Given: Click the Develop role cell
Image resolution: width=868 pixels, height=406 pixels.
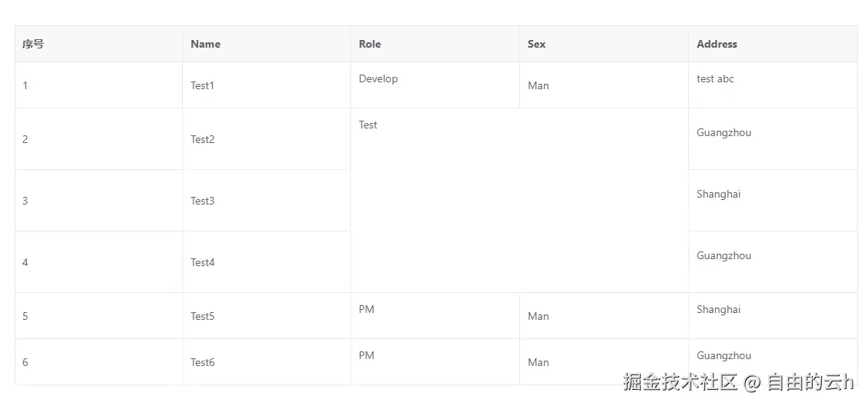Looking at the screenshot, I should pos(378,79).
